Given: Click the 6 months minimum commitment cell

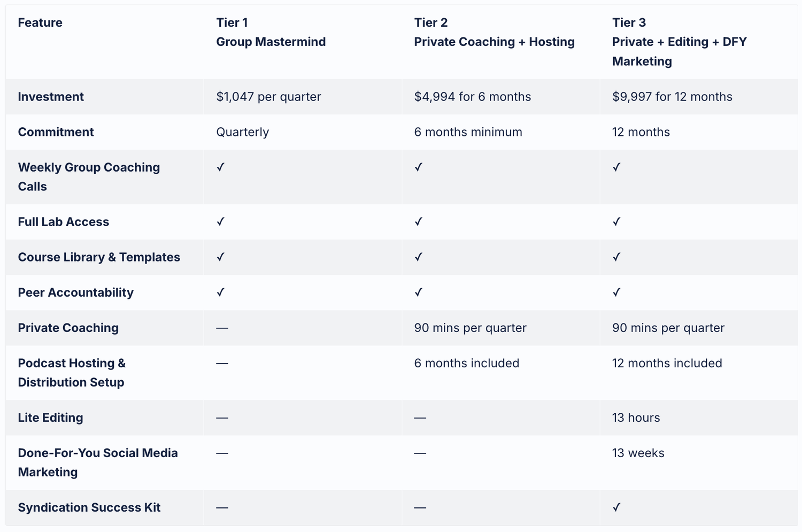Looking at the screenshot, I should [468, 132].
